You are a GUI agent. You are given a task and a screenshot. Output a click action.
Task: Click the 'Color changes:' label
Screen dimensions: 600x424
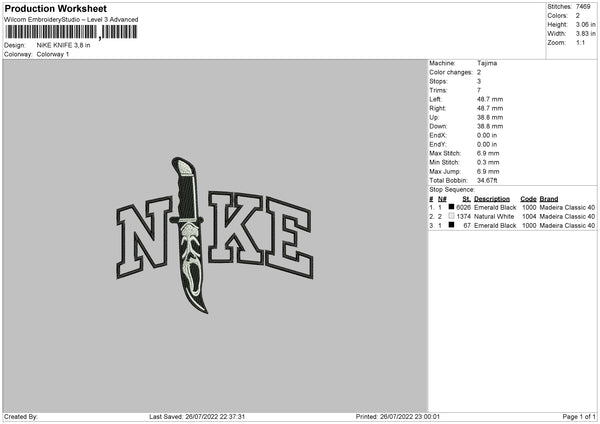pos(451,72)
